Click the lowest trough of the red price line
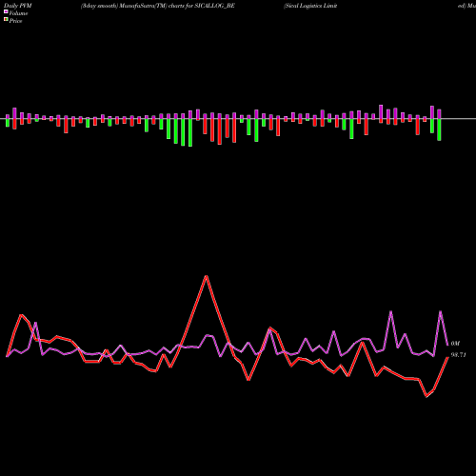Image resolution: width=476 pixels, height=476 pixels. click(x=426, y=396)
